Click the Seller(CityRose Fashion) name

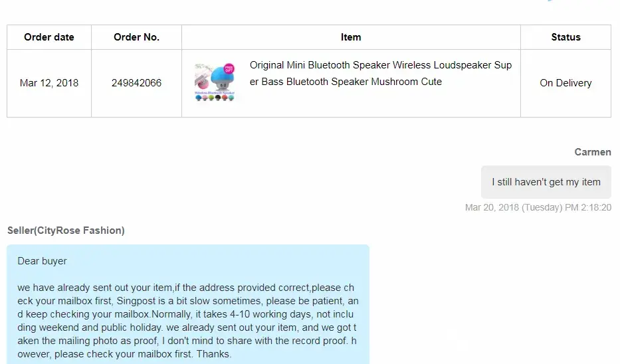pyautogui.click(x=66, y=230)
